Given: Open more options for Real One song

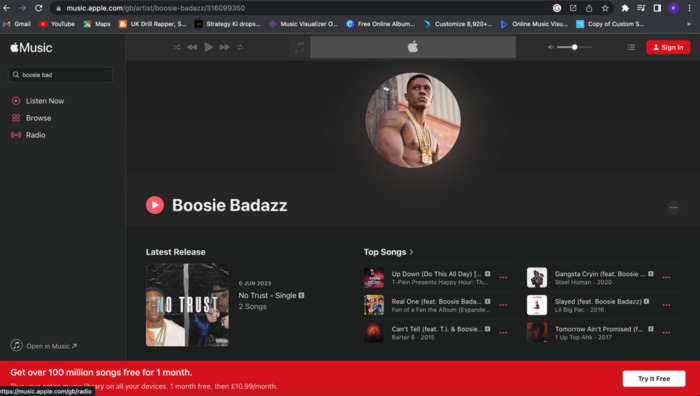Looking at the screenshot, I should (503, 305).
